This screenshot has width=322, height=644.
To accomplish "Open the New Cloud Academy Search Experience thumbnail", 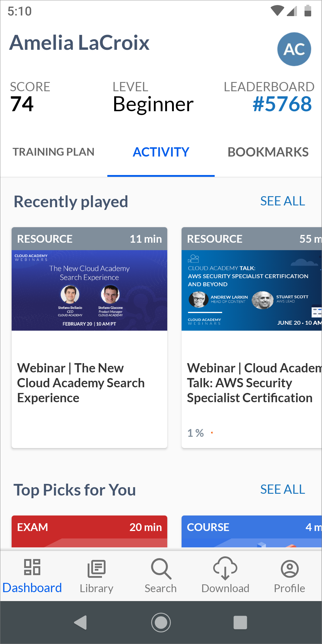I will (89, 290).
